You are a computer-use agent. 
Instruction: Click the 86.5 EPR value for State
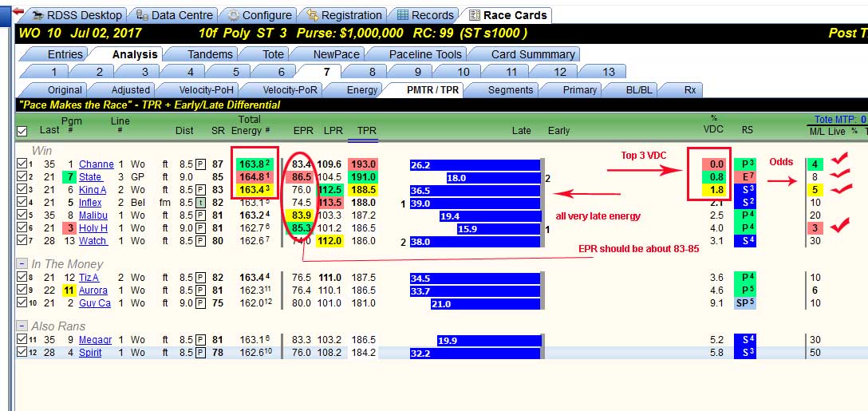(301, 177)
